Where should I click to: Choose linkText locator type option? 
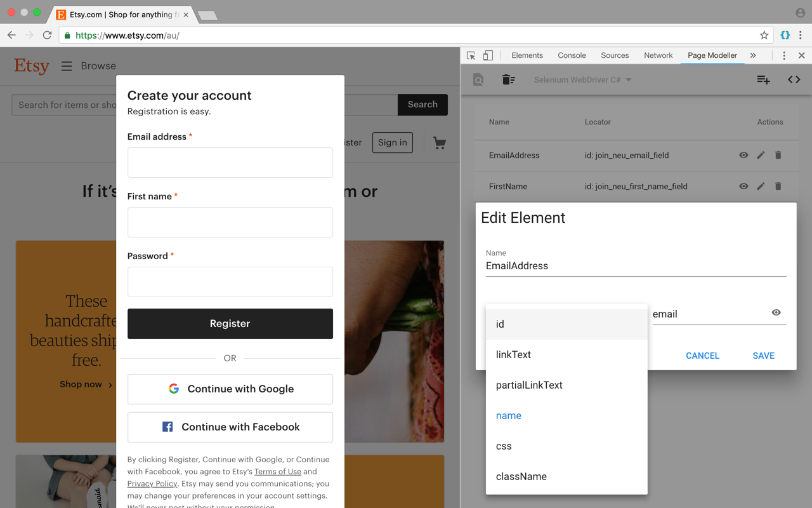566,354
